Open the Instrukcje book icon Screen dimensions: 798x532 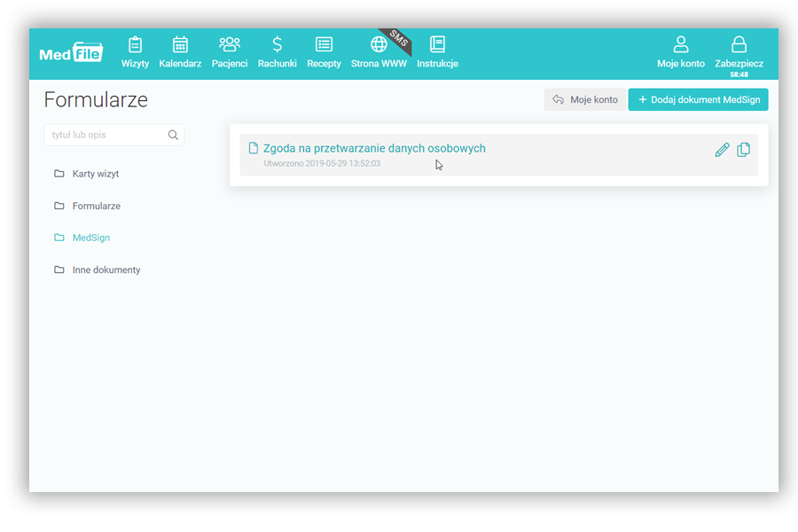tap(437, 45)
